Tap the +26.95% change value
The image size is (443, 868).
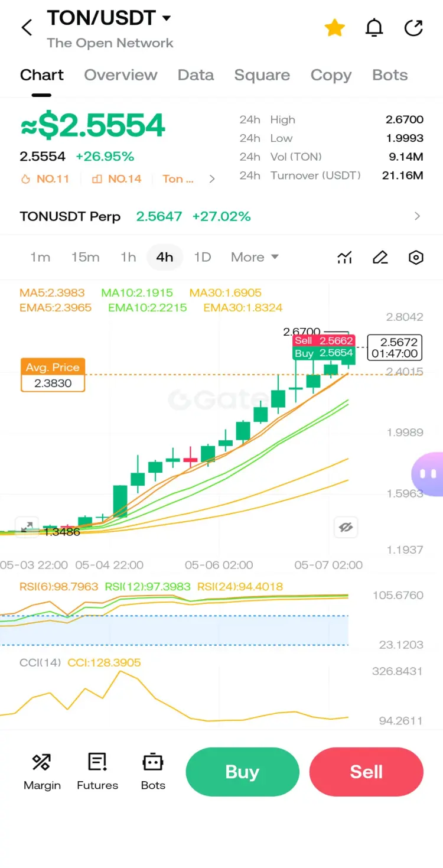[105, 157]
